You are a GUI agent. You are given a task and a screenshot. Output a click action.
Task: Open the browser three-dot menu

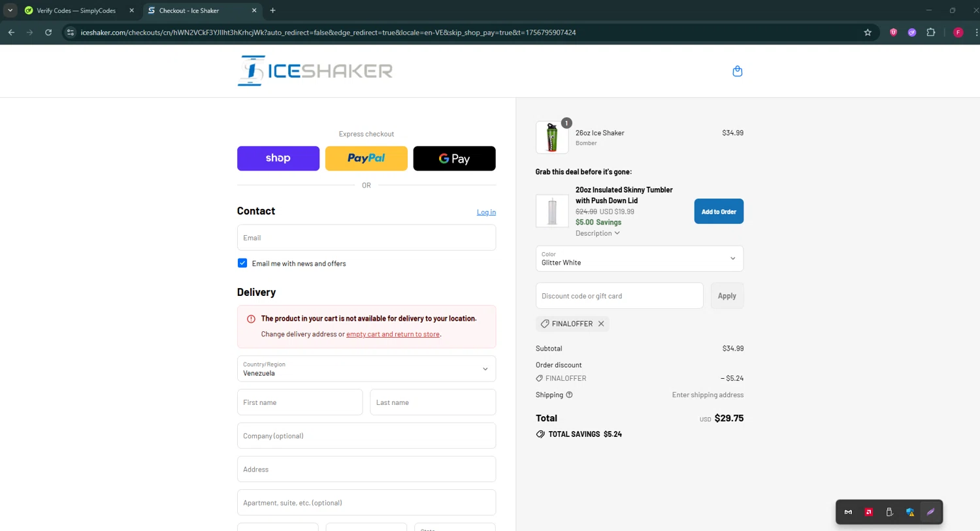(x=976, y=32)
